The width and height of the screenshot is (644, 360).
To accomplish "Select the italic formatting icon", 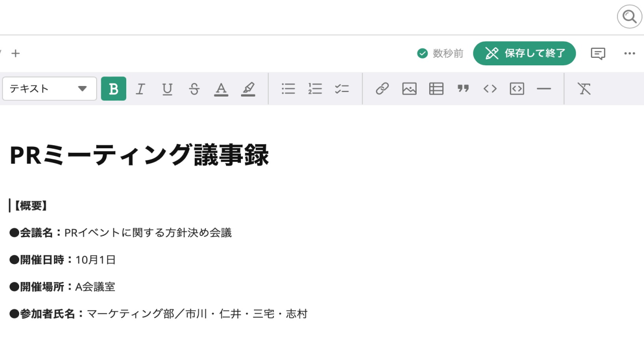I will 140,88.
